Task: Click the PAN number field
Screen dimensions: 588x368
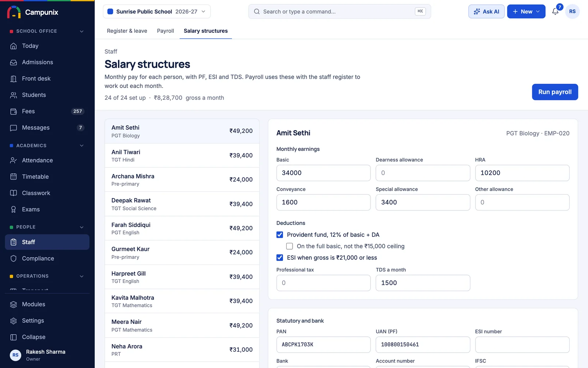Action: coord(323,345)
